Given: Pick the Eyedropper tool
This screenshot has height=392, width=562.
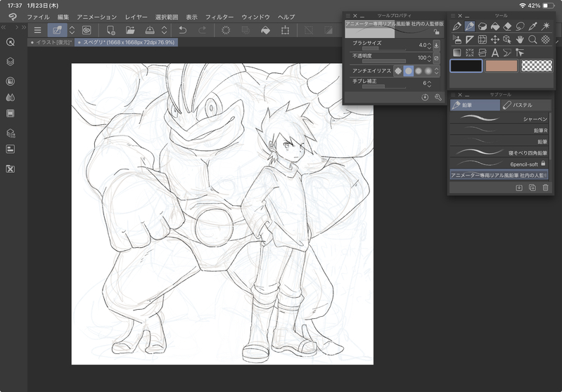Looking at the screenshot, I should click(x=532, y=27).
